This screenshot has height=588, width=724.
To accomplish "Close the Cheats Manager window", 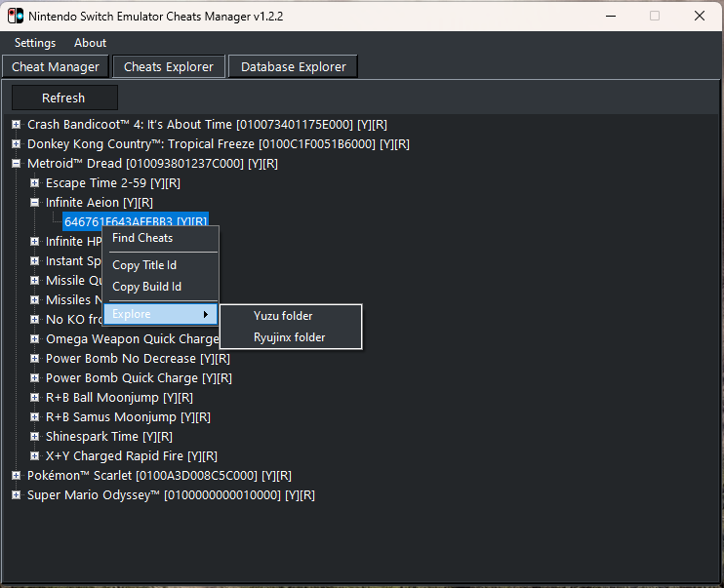I will pos(700,17).
